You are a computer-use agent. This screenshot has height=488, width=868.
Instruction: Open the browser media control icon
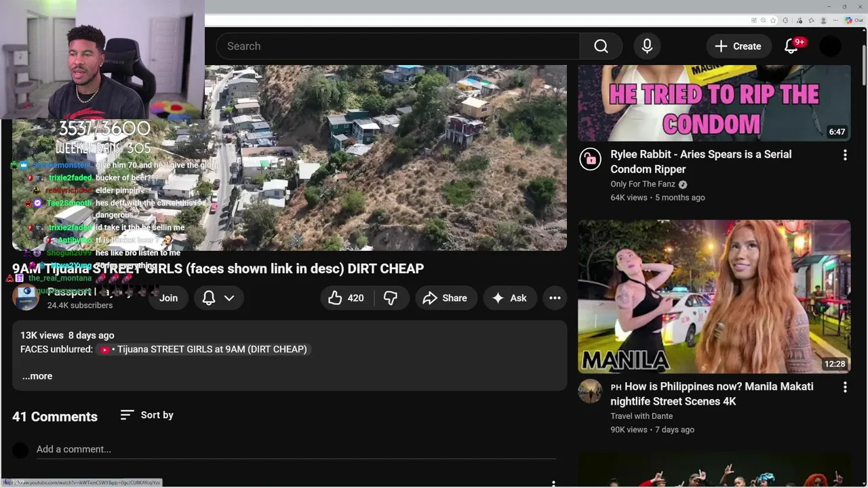pos(800,20)
